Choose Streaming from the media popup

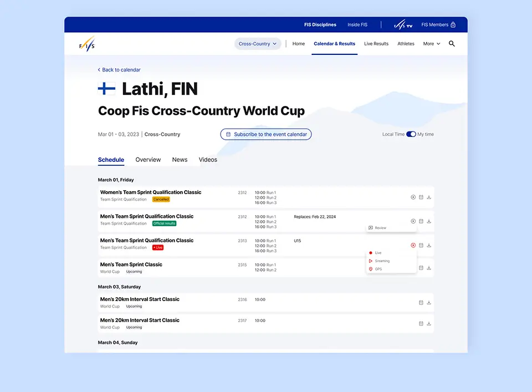[x=379, y=261]
